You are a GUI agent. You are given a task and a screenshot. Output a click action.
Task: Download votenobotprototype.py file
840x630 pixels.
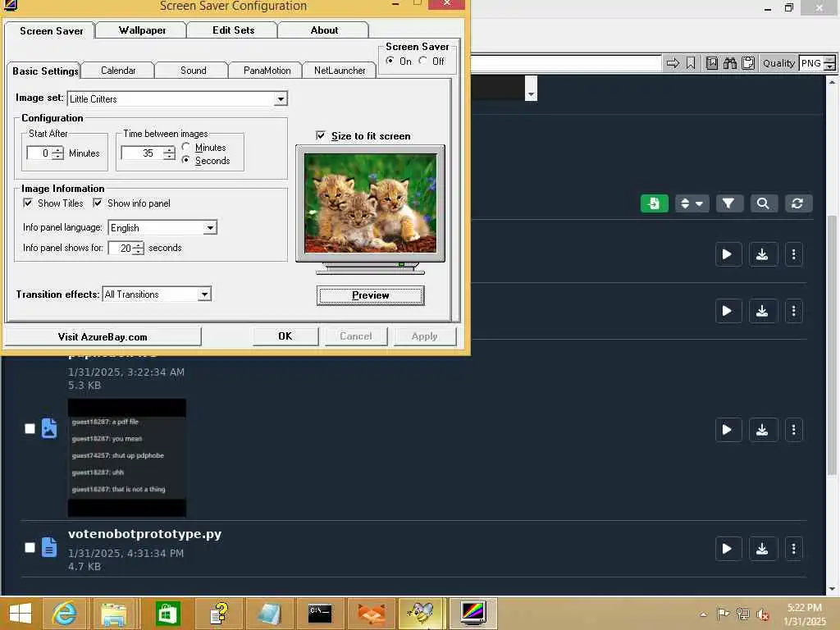pos(762,549)
